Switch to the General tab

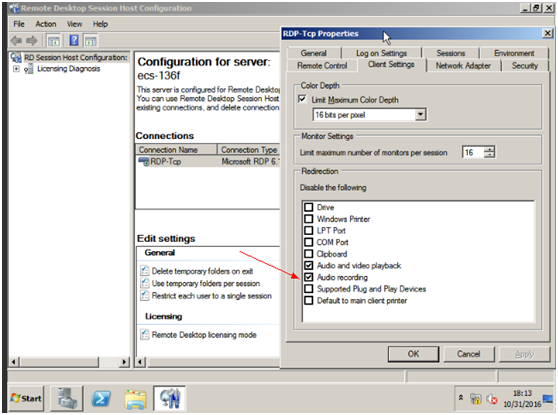coord(314,53)
